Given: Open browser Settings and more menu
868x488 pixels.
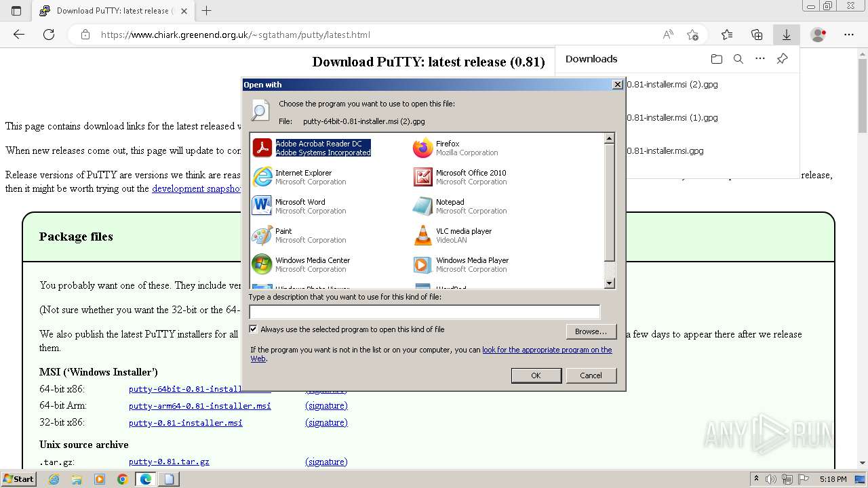Looking at the screenshot, I should point(849,35).
